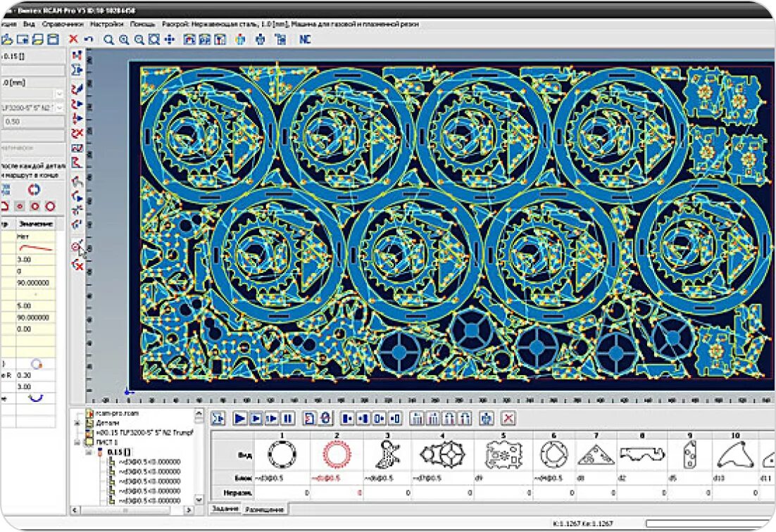Select the small dot contour option
Image resolution: width=776 pixels, height=532 pixels.
click(x=20, y=206)
